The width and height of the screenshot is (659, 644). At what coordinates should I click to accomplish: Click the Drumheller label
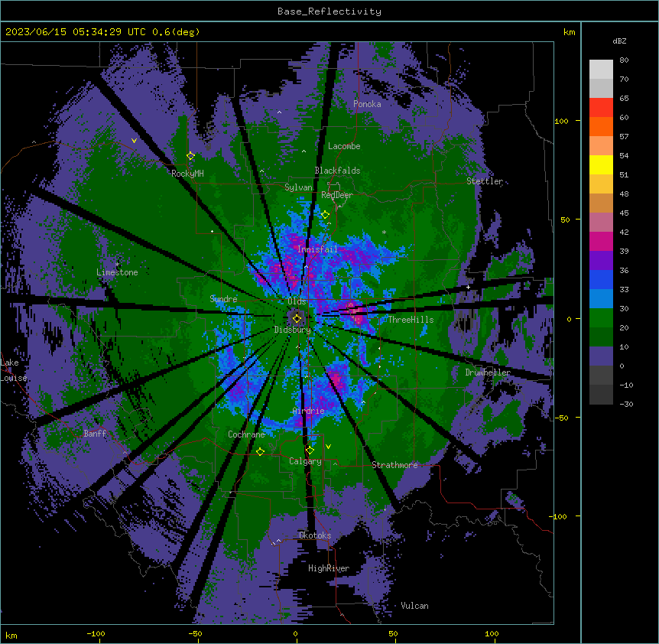pos(488,372)
